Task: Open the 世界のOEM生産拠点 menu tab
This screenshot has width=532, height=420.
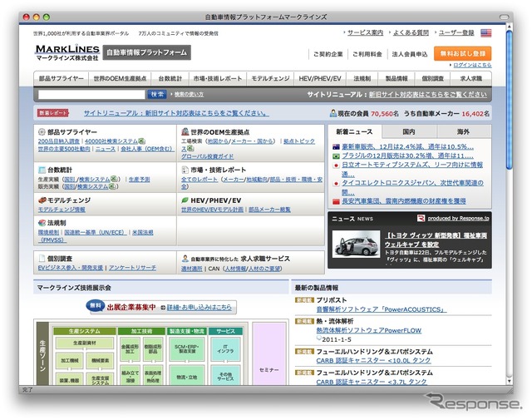Action: coord(120,78)
